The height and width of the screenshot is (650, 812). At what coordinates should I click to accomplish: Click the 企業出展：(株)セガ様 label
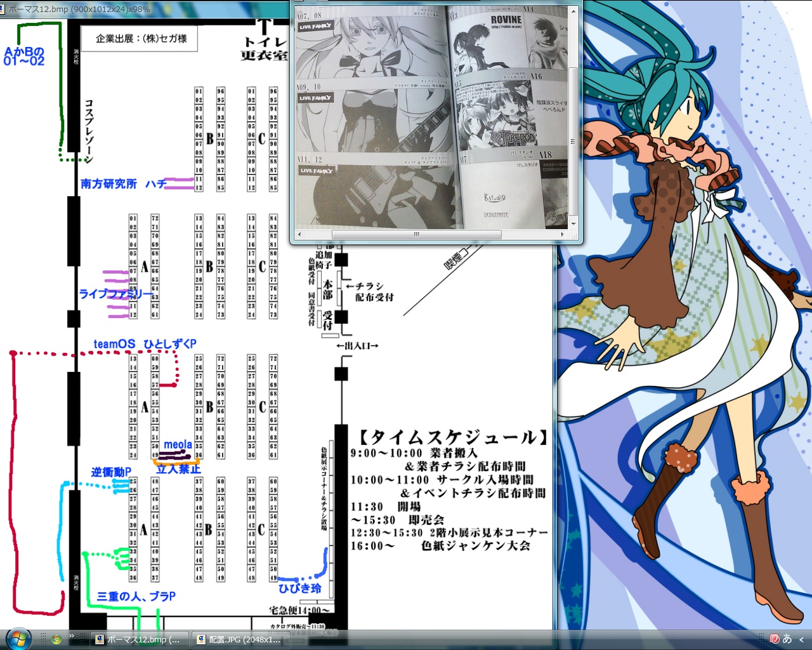[141, 39]
